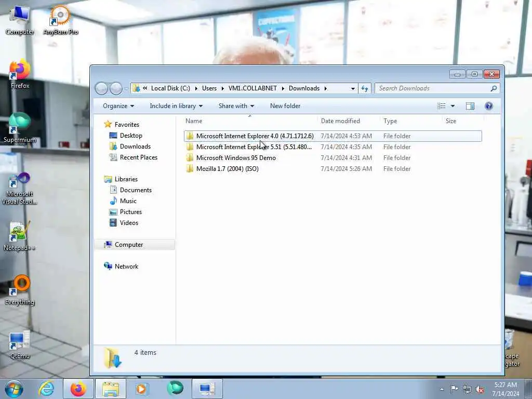Expand the arrow after VM1.COLLABNET

click(283, 88)
